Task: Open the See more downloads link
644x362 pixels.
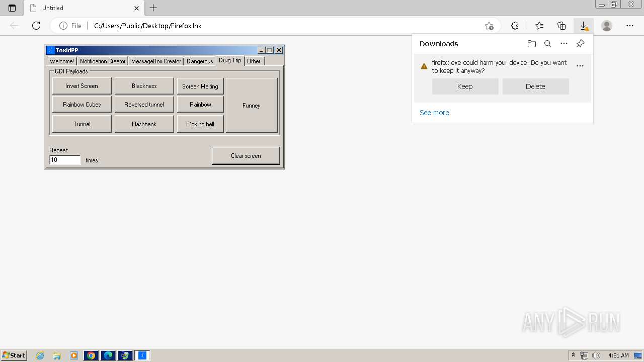Action: [x=434, y=113]
